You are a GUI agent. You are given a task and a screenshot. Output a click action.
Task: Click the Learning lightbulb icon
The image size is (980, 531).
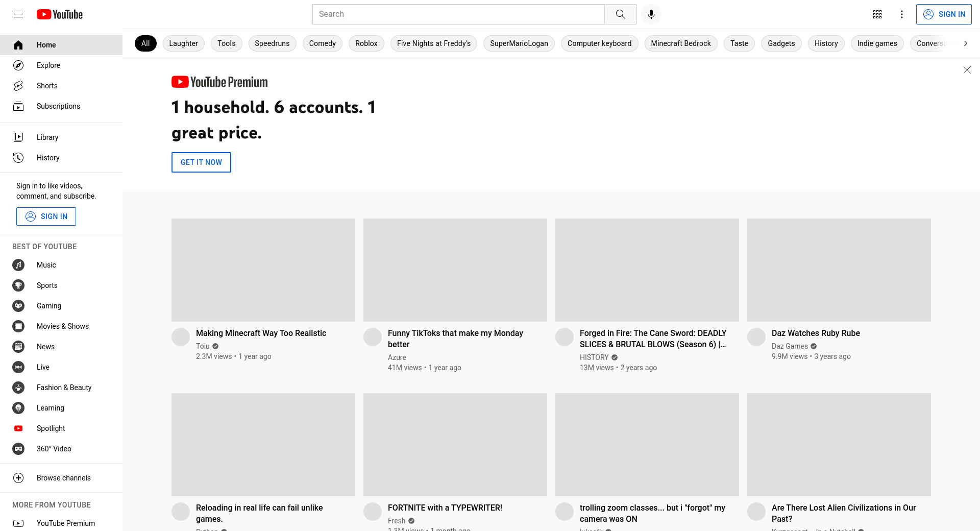coord(18,408)
